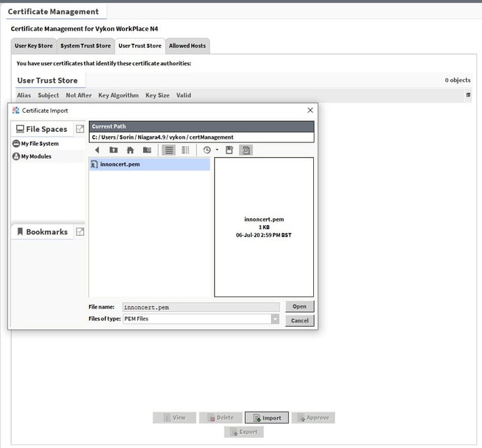Click the 0 objects count label
The height and width of the screenshot is (448, 482).
pos(457,80)
